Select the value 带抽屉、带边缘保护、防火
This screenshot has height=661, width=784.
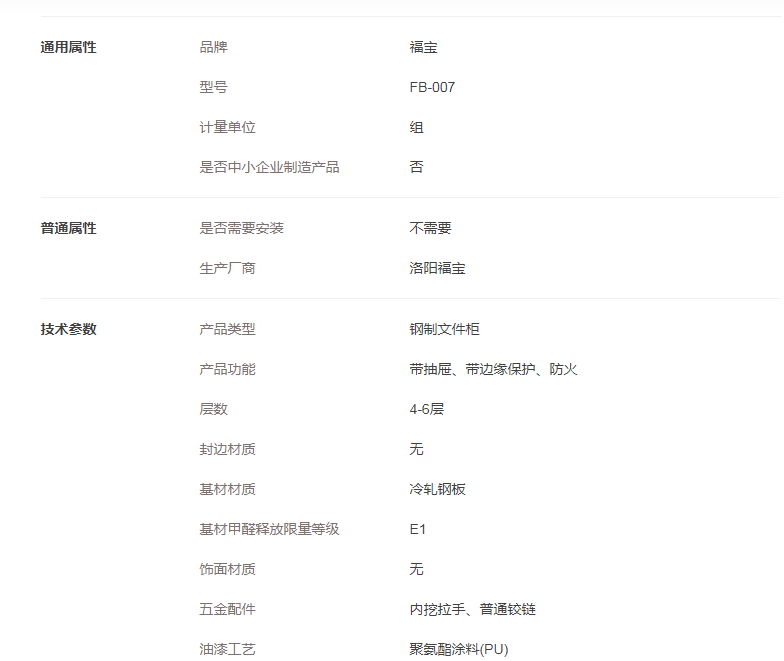tap(494, 369)
